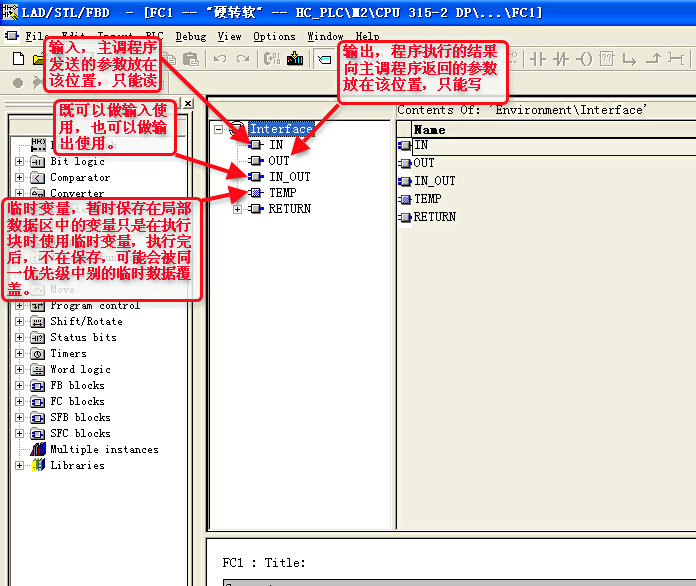Click the Download to PLC toolbar icon
The width and height of the screenshot is (696, 586).
295,59
